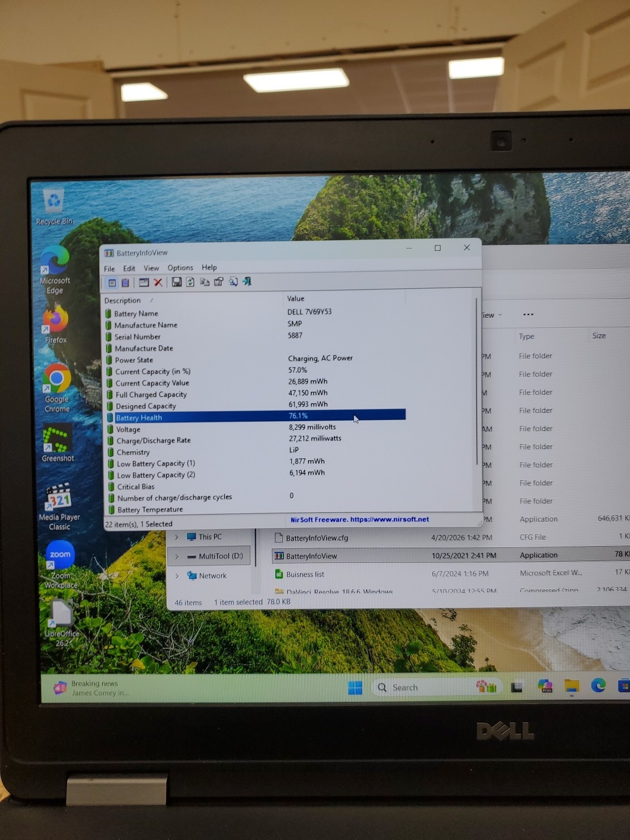
Task: Click the Copy selected items toolbar icon
Action: (205, 282)
